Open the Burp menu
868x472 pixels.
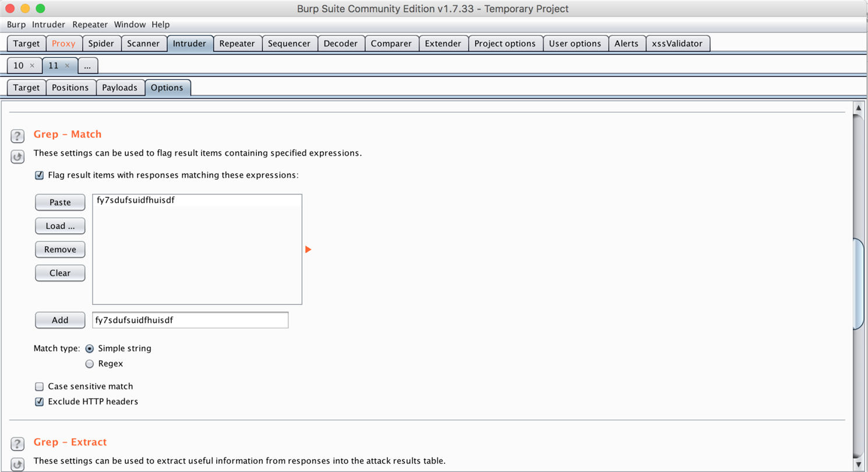point(16,24)
